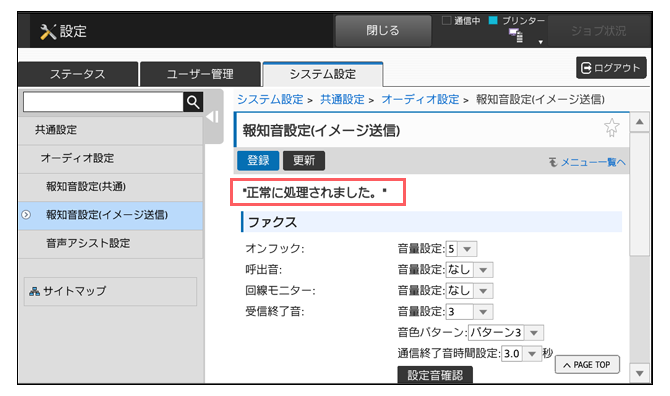Click the search magnifier icon
This screenshot has height=396, width=670.
click(x=193, y=102)
